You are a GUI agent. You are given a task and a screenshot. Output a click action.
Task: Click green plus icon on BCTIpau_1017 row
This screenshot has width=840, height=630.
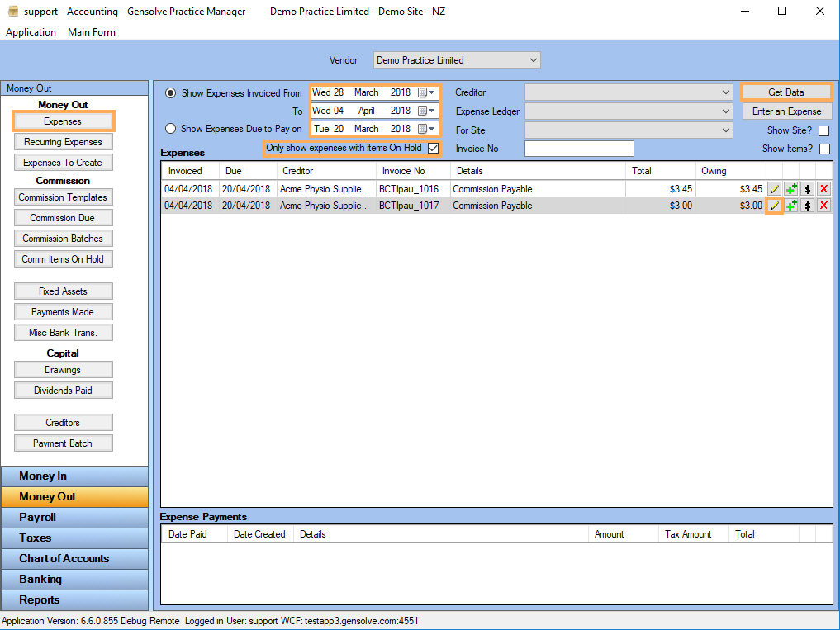pyautogui.click(x=790, y=206)
